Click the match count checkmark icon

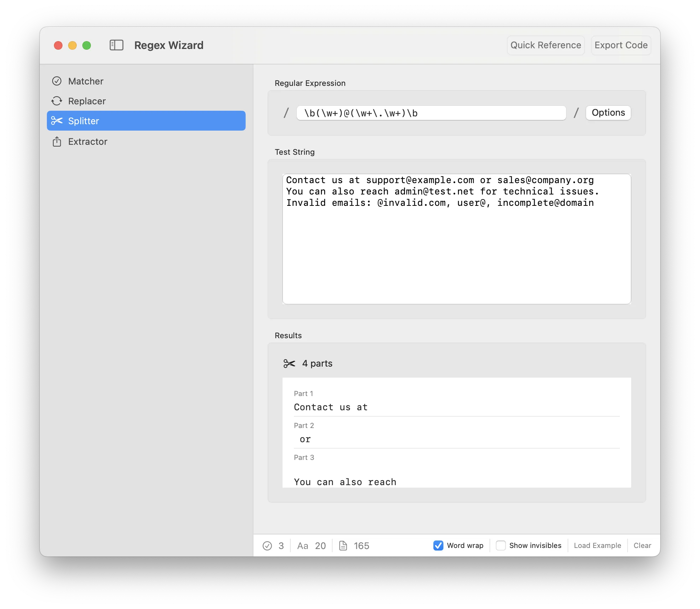[267, 545]
